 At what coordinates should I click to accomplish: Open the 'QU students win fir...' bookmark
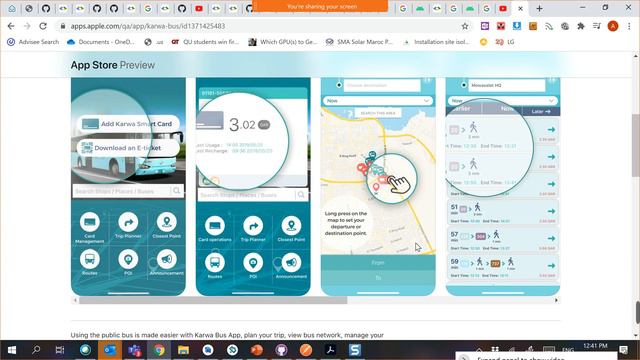205,42
